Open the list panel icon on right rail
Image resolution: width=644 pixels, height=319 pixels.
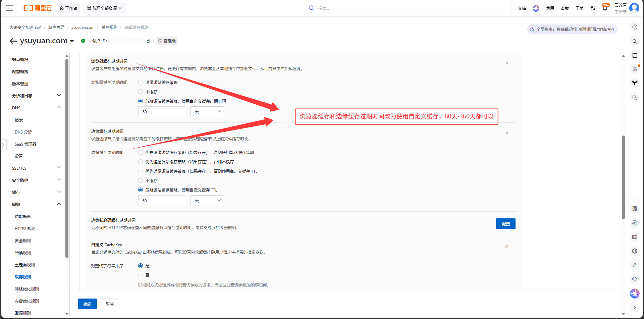pos(635,55)
